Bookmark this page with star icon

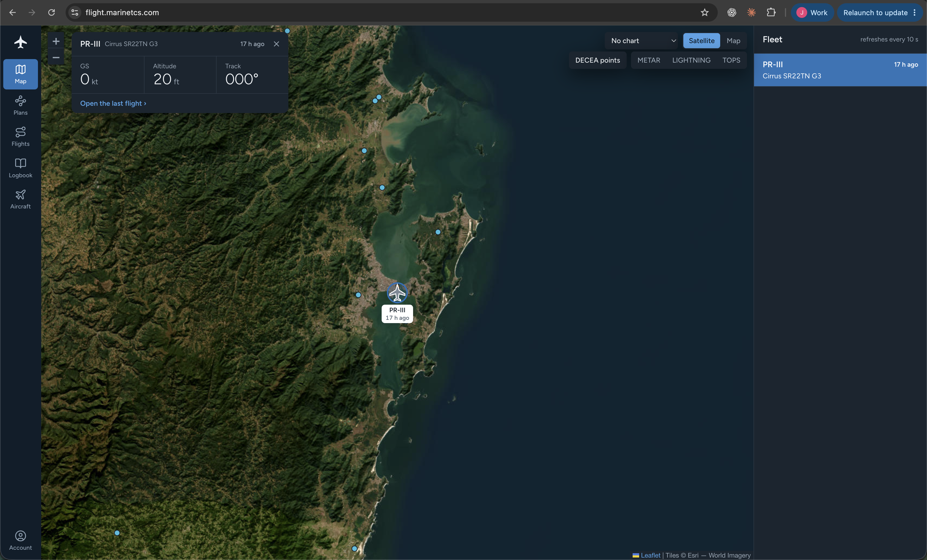pos(705,12)
